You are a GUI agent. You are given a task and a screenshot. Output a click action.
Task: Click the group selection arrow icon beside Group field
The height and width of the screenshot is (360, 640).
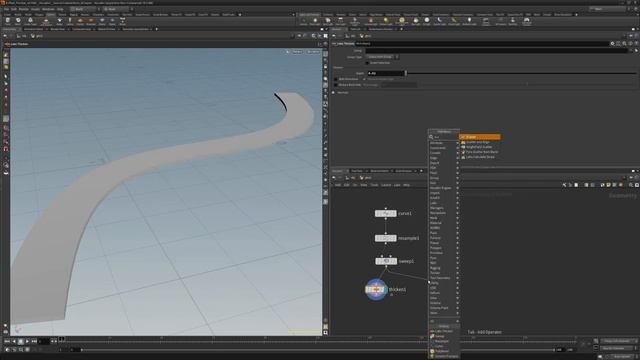coord(636,51)
